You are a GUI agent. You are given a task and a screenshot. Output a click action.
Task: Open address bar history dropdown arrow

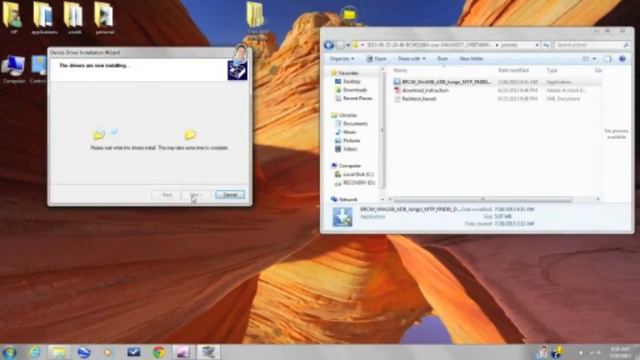(x=537, y=45)
